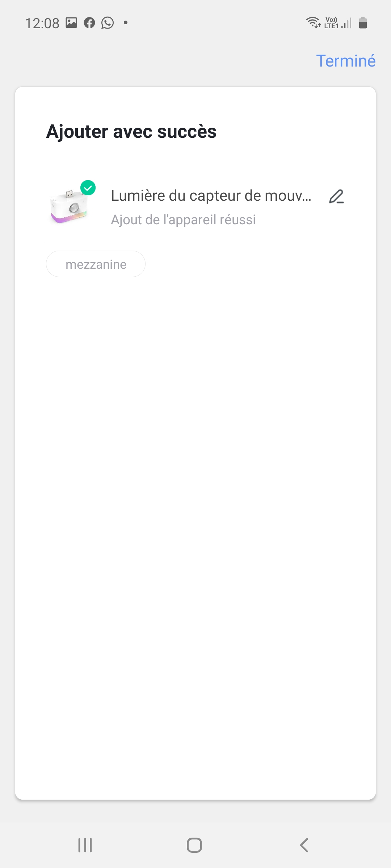Tap the 12:08 clock in status bar
Viewport: 391px width, 868px height.
click(x=42, y=23)
